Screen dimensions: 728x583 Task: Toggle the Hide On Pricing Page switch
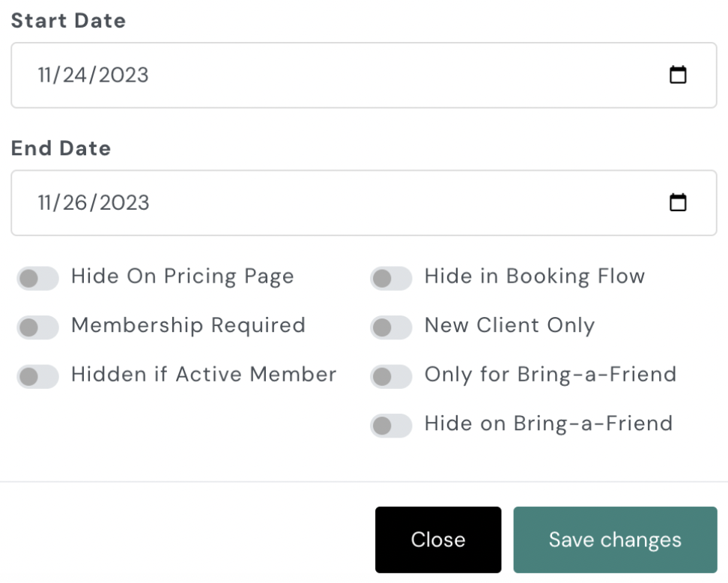tap(37, 279)
